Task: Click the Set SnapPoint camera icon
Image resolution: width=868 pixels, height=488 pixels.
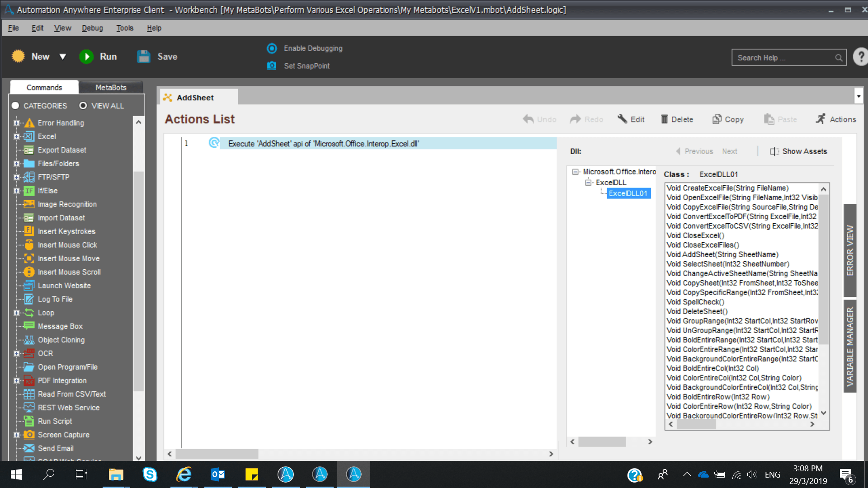Action: coord(272,66)
